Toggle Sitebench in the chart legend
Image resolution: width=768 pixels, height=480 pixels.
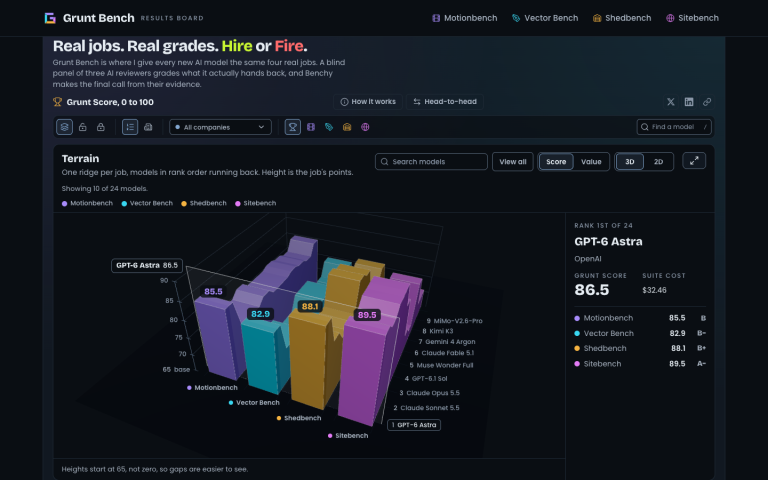tap(256, 203)
